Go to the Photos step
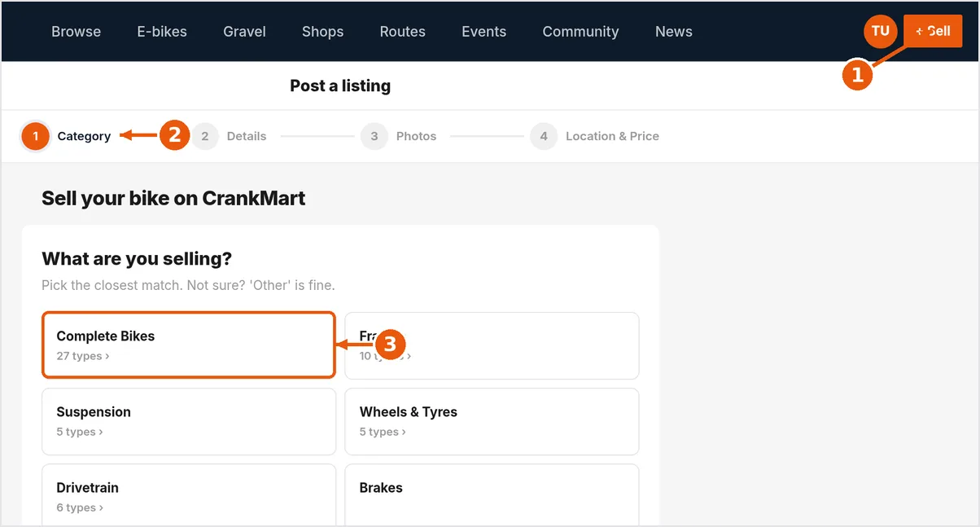Image resolution: width=980 pixels, height=527 pixels. point(399,136)
